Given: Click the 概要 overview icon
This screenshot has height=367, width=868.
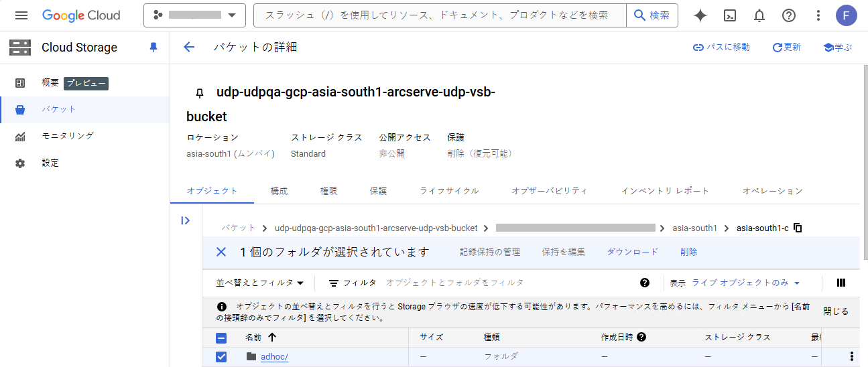Looking at the screenshot, I should (20, 83).
